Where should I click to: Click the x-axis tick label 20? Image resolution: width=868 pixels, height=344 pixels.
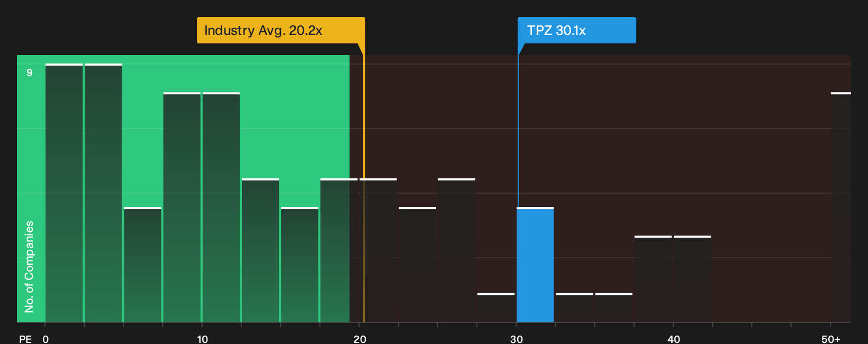pyautogui.click(x=359, y=339)
